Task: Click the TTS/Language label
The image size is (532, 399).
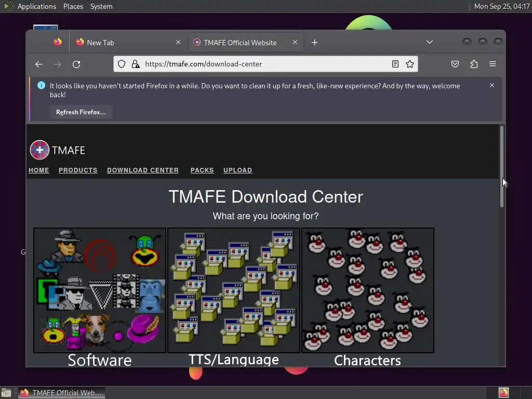Action: pos(234,360)
